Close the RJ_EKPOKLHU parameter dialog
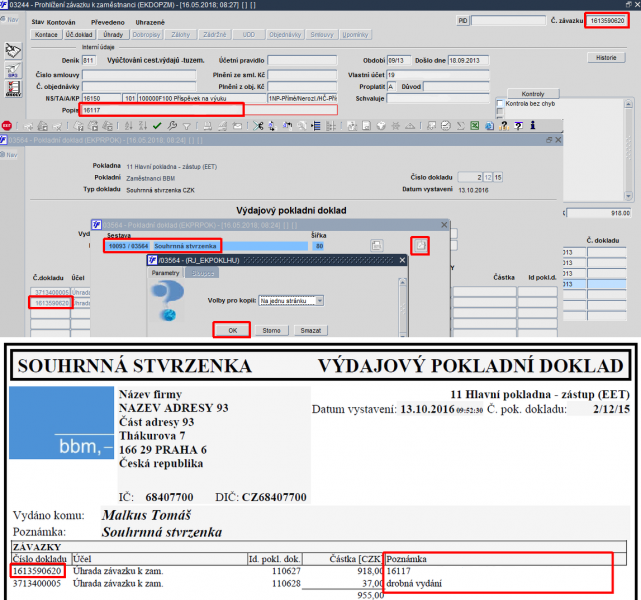 tap(402, 260)
